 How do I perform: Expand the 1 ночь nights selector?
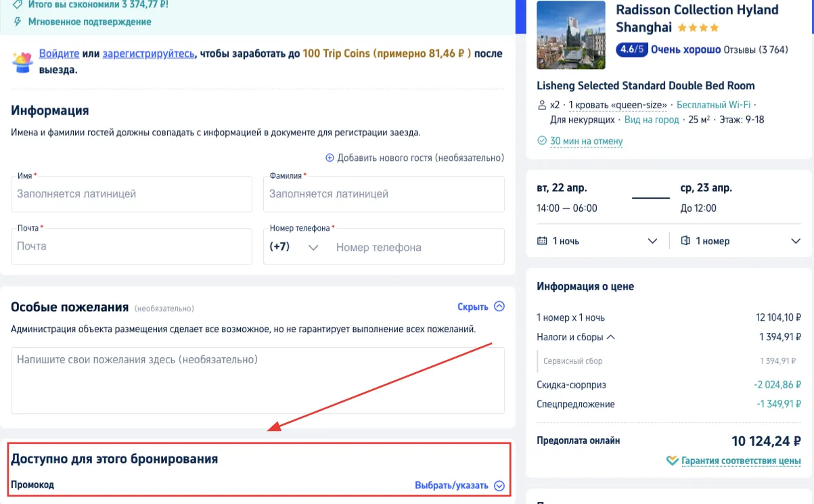click(597, 241)
